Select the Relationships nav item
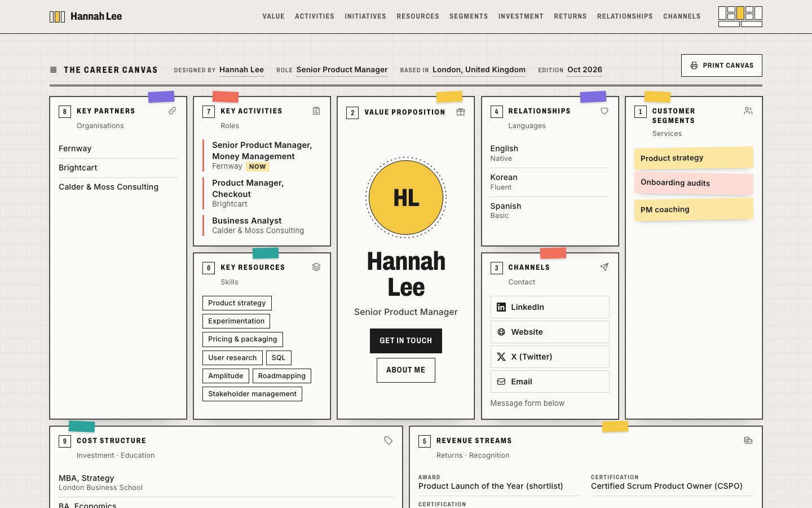This screenshot has height=508, width=812. pos(625,16)
